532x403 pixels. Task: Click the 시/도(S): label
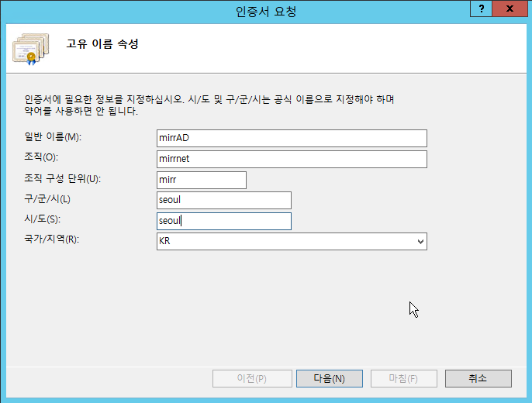click(x=42, y=219)
